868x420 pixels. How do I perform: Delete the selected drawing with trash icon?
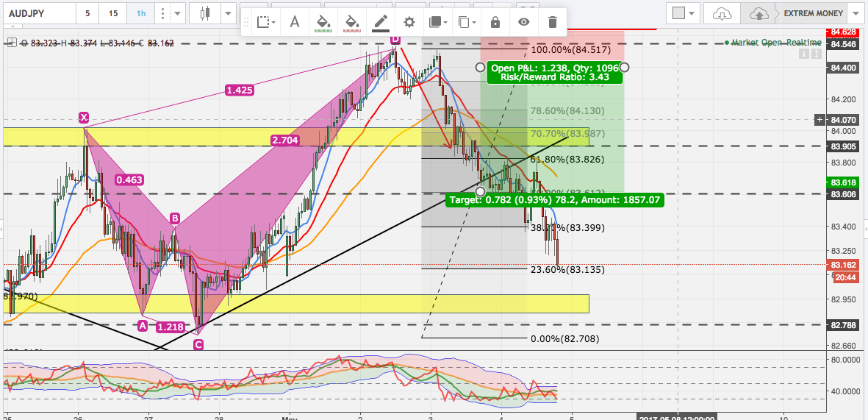click(x=552, y=22)
